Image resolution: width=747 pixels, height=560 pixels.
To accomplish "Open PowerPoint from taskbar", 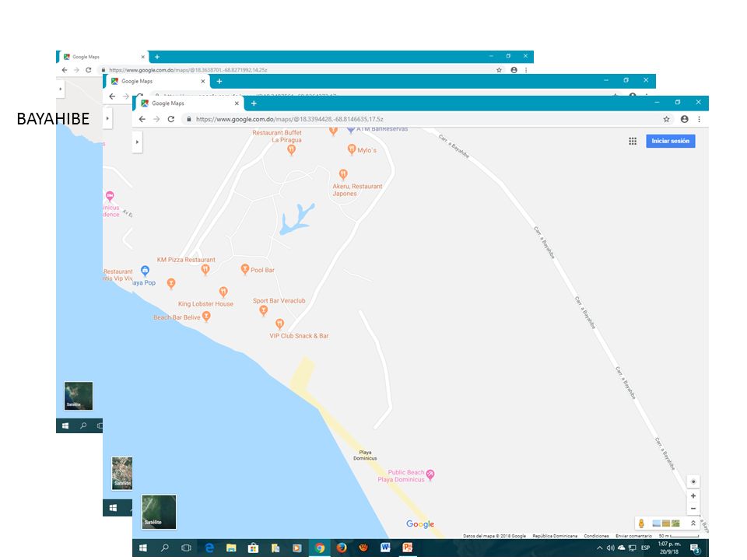I will click(x=407, y=548).
